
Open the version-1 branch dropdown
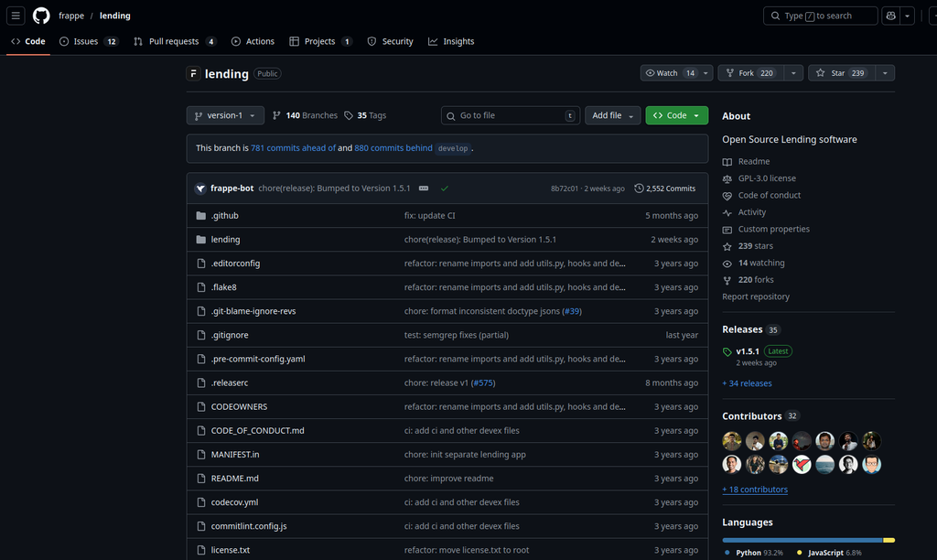[225, 115]
